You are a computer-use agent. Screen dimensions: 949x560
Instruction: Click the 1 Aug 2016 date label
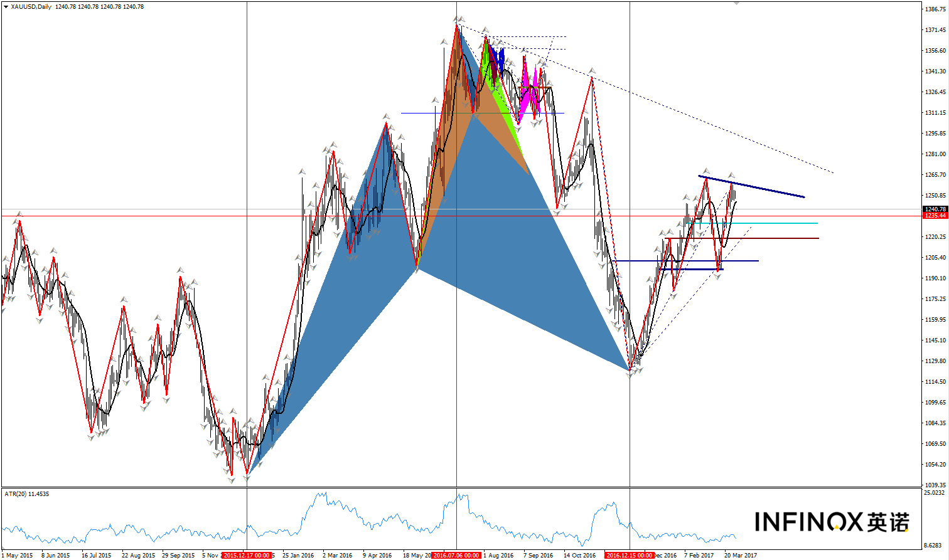click(498, 555)
